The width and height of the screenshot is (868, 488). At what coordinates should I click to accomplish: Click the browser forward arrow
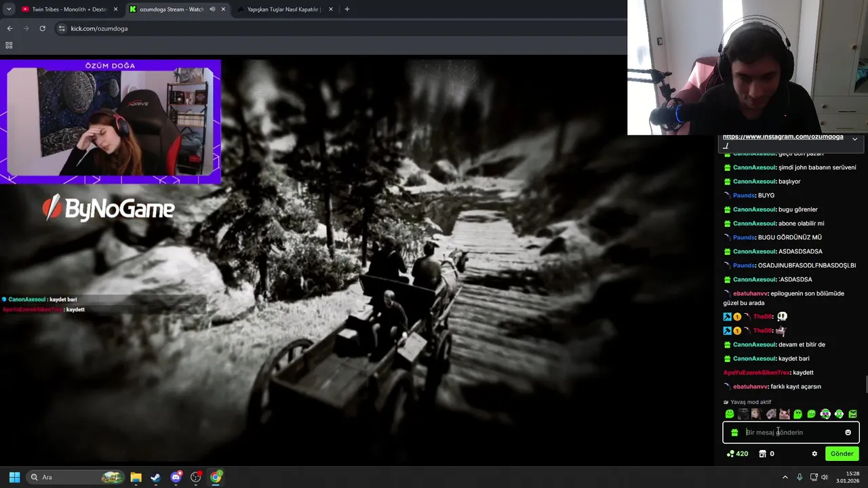[x=26, y=28]
